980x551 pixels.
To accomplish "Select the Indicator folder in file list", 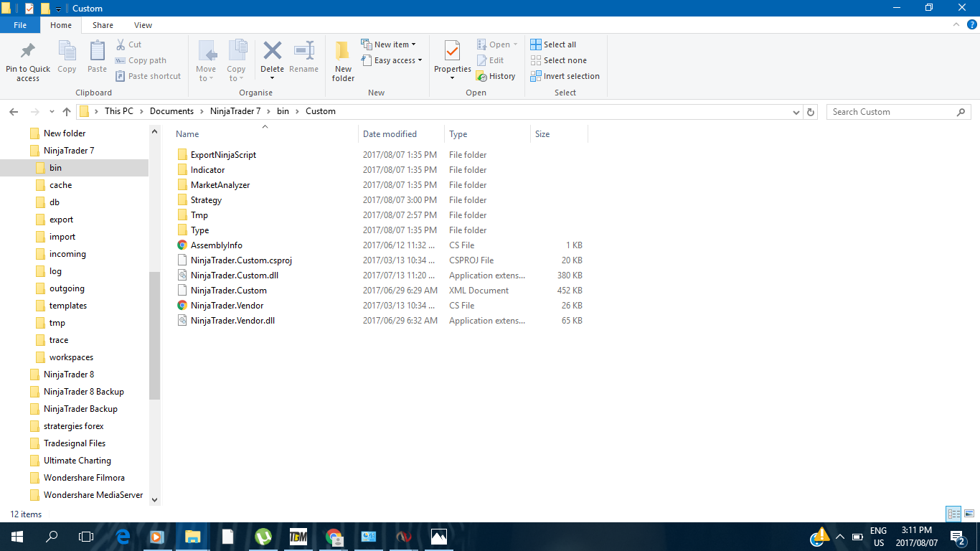I will coord(207,170).
